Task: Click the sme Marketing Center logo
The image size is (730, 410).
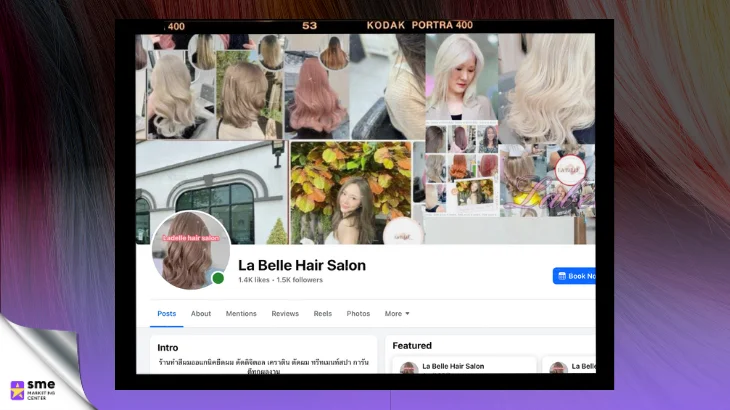Action: point(33,390)
